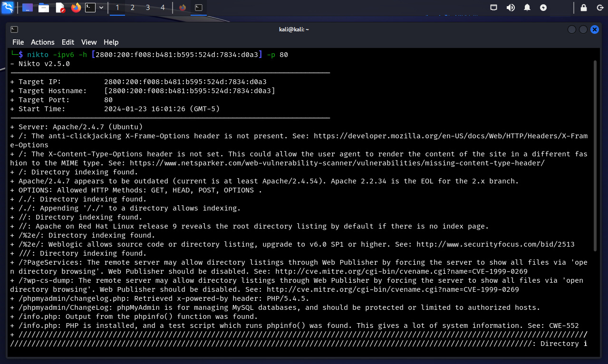Screen dimensions: 608x364
Task: Open the terminal Edit menu
Action: pyautogui.click(x=68, y=42)
